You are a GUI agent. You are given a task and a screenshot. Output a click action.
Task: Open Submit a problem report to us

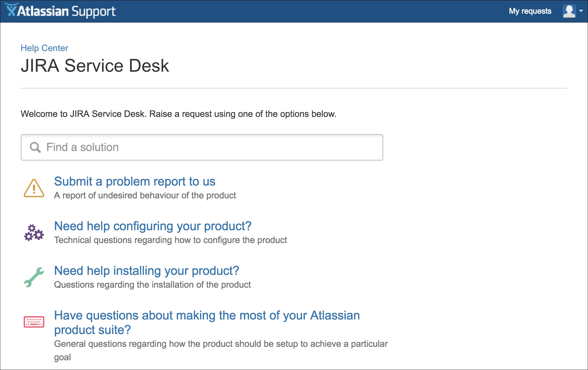135,181
